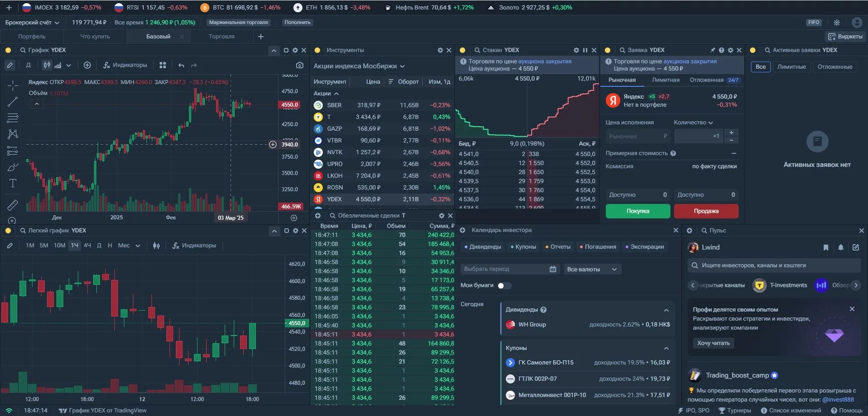Open saved bookmarks in Пульс
The height and width of the screenshot is (416, 868).
(x=826, y=247)
